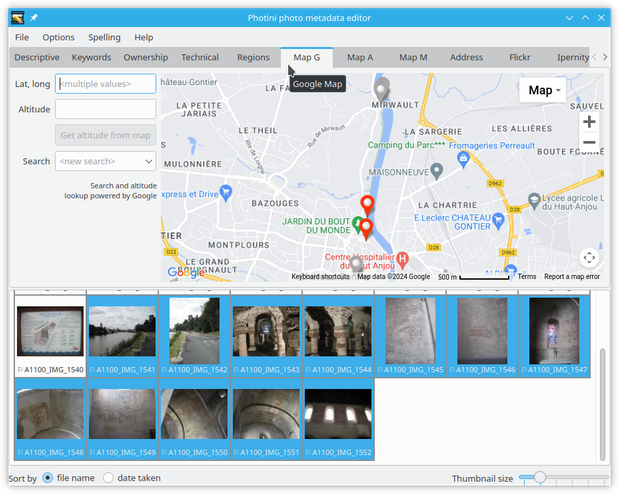This screenshot has height=494, width=619.
Task: Switch to the Map M tab
Action: pos(413,57)
